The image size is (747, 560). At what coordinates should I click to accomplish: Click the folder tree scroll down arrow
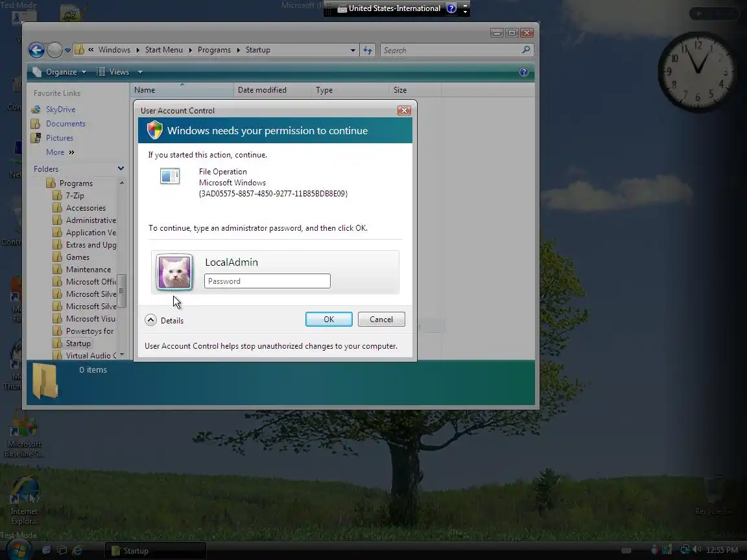(122, 355)
